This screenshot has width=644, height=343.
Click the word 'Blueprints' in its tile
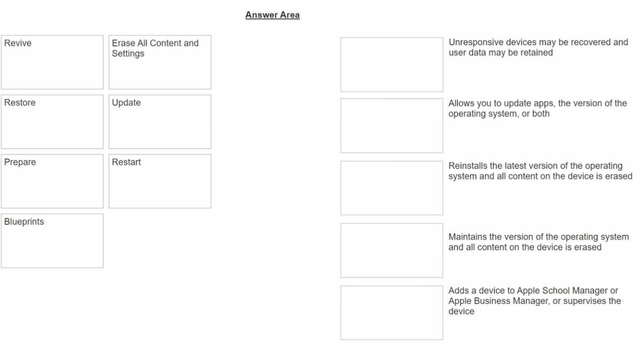tap(24, 221)
